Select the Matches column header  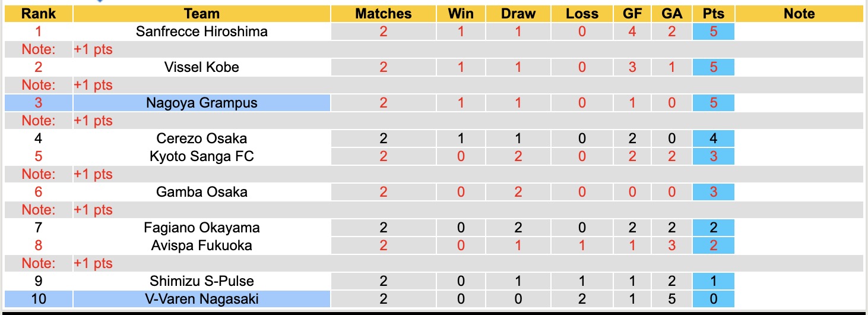tap(383, 14)
